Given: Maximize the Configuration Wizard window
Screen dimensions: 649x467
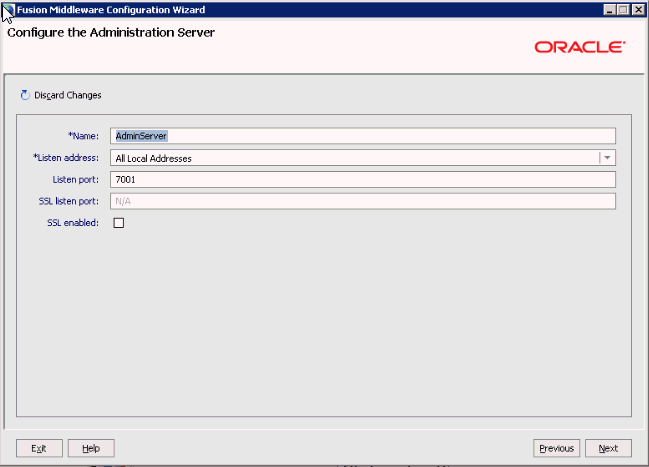Looking at the screenshot, I should click(x=623, y=10).
